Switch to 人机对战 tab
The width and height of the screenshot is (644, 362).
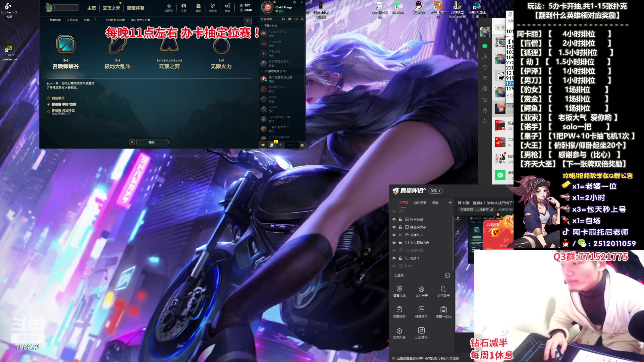[x=72, y=20]
